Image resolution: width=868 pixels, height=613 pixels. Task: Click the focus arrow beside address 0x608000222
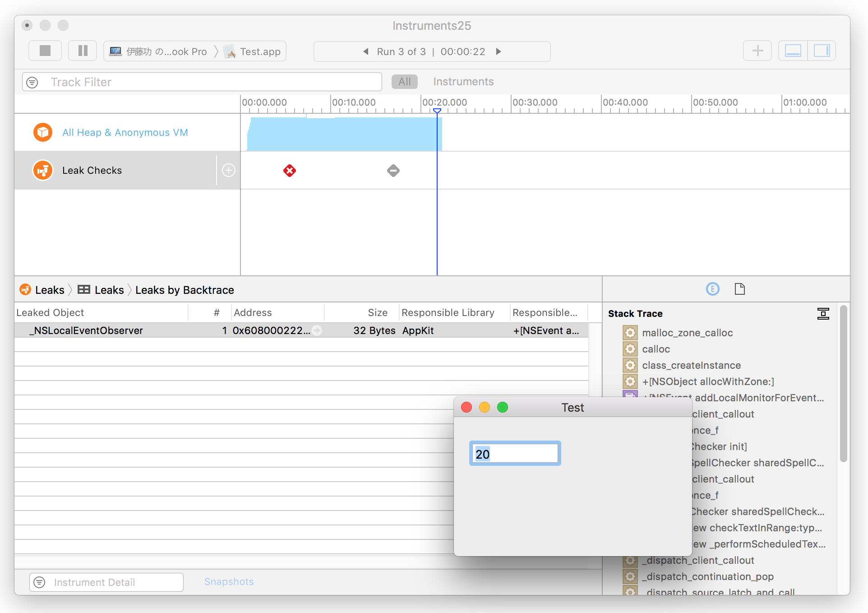click(x=317, y=330)
